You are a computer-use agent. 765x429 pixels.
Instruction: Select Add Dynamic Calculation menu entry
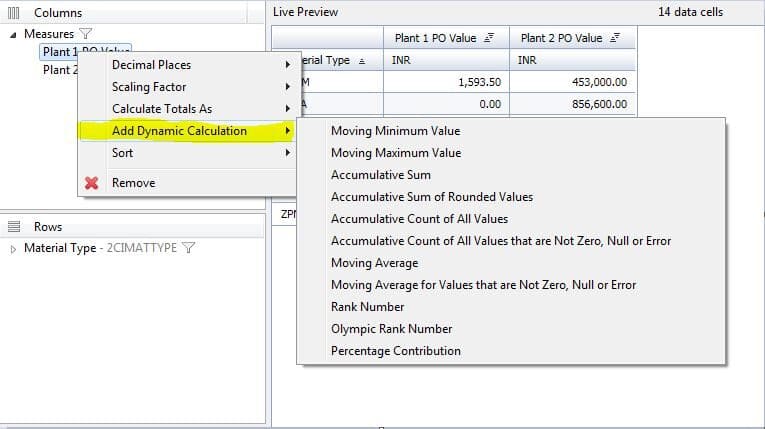179,131
